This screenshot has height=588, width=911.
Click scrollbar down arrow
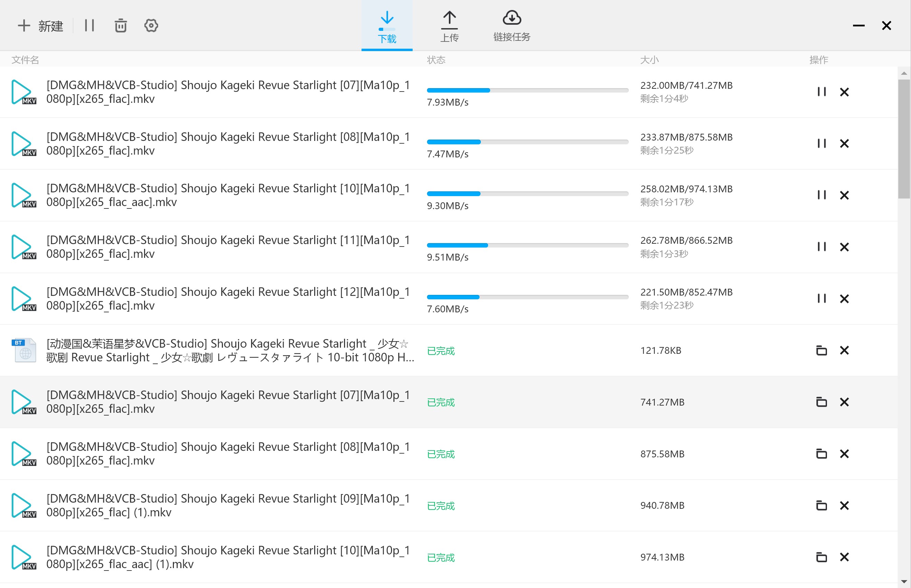tap(904, 581)
